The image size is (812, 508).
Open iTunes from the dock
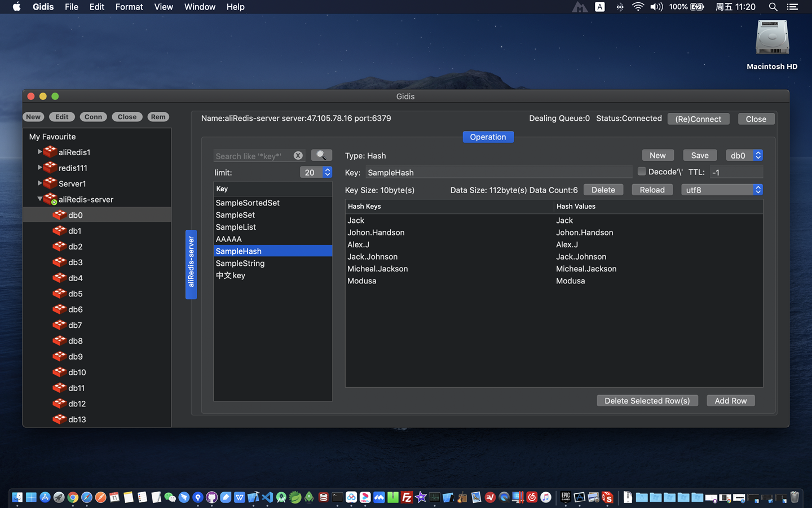[x=546, y=497]
